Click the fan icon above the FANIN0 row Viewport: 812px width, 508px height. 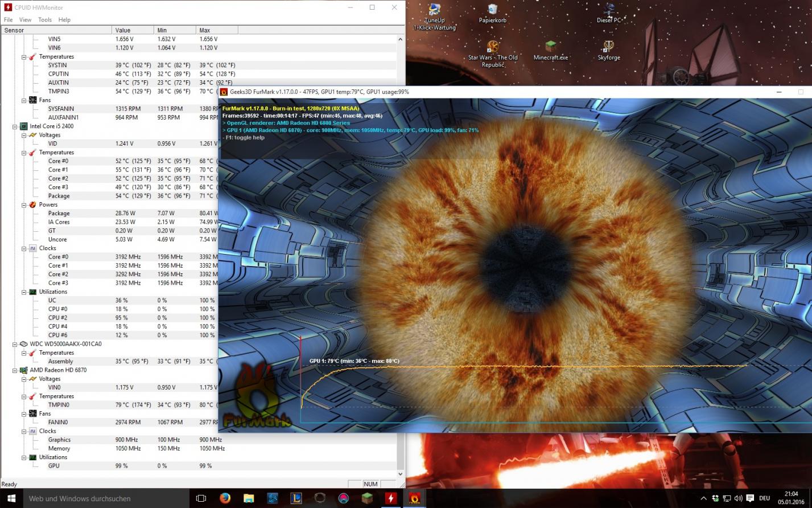point(33,414)
